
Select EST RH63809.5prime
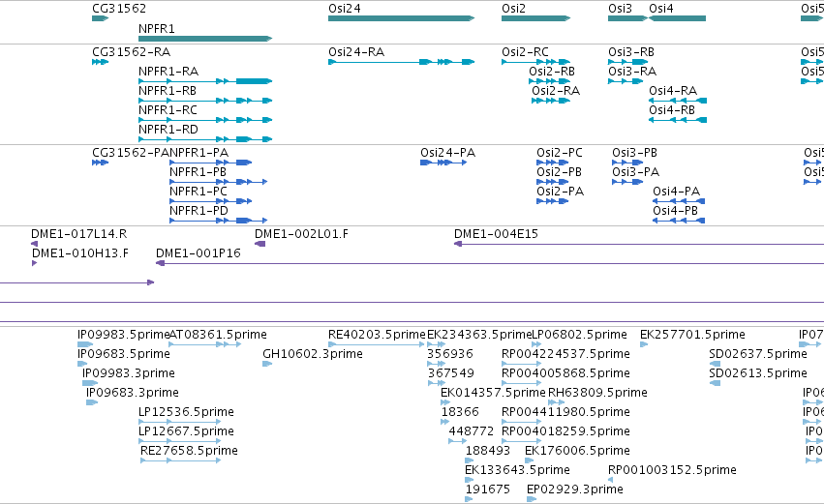556,402
